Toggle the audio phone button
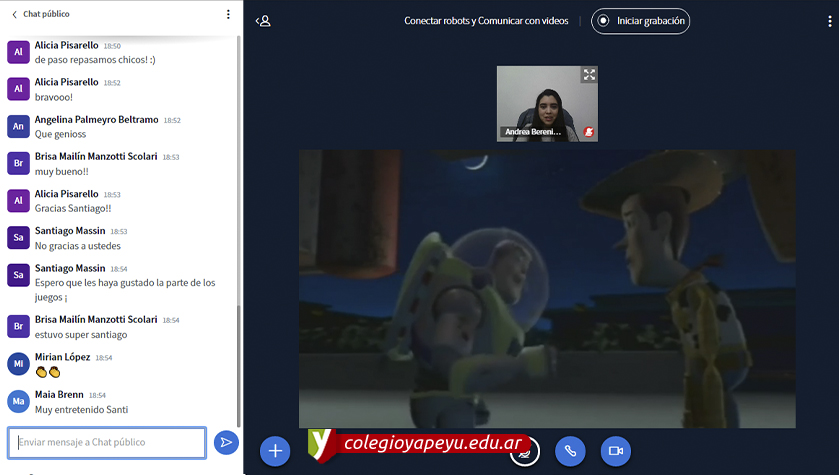The width and height of the screenshot is (839, 475). (570, 451)
